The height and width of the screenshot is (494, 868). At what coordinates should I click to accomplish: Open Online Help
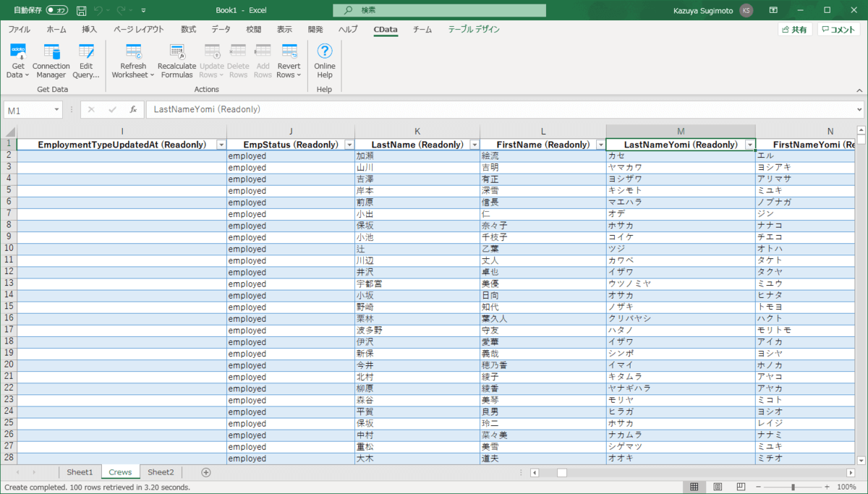pos(325,59)
